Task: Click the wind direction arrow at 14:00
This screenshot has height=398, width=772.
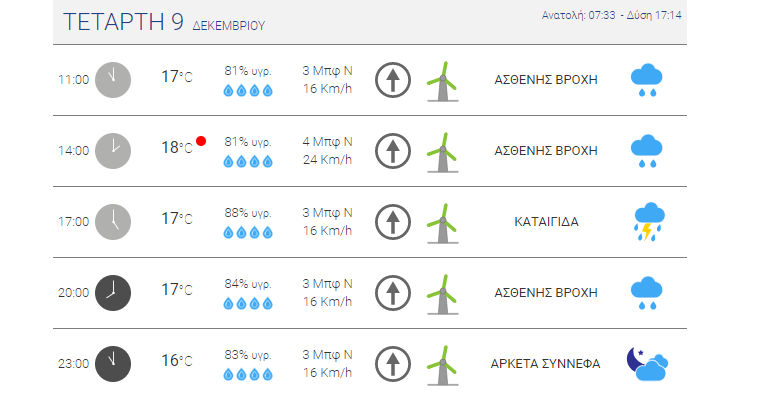Action: pyautogui.click(x=392, y=151)
